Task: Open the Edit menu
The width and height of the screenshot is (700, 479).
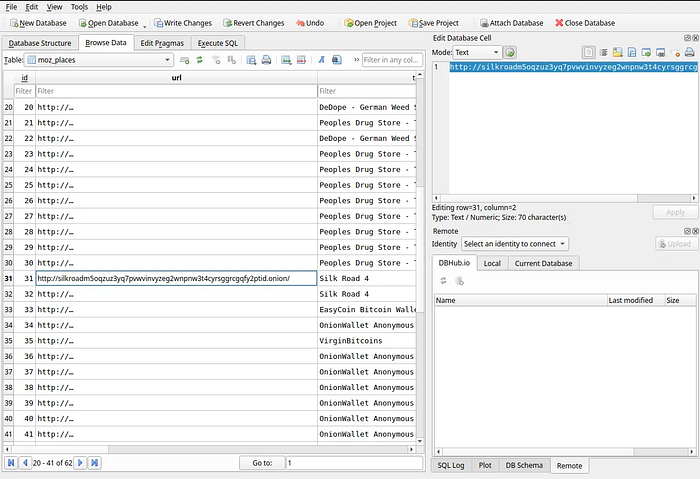Action: [31, 7]
